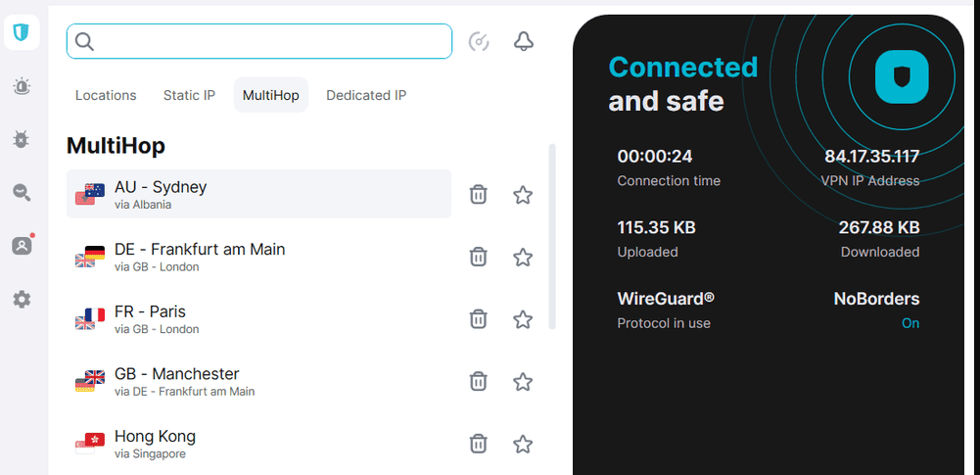Open the Dedicated IP tab
This screenshot has width=980, height=475.
click(366, 95)
